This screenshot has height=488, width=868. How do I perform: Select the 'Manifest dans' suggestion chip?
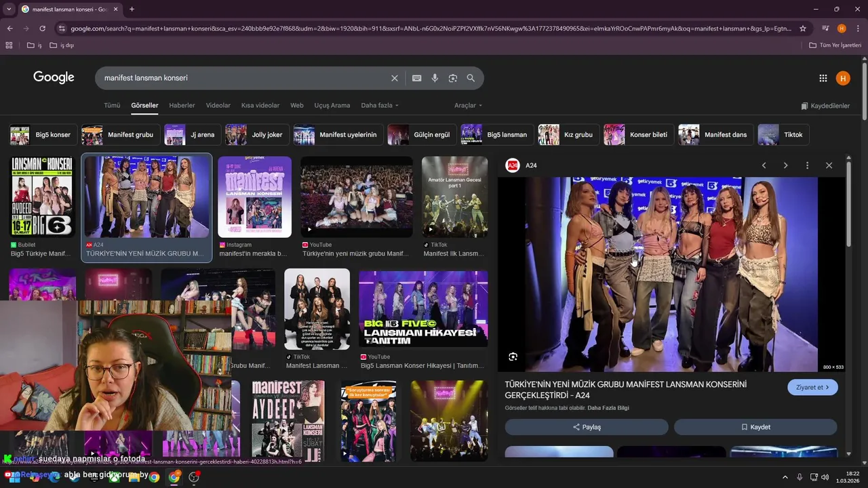coord(715,135)
